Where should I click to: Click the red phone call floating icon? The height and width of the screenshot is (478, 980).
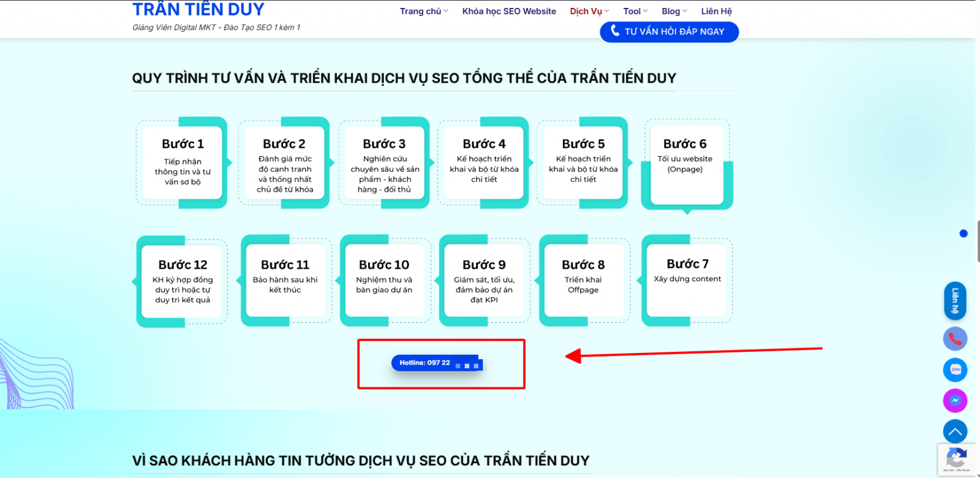click(955, 339)
